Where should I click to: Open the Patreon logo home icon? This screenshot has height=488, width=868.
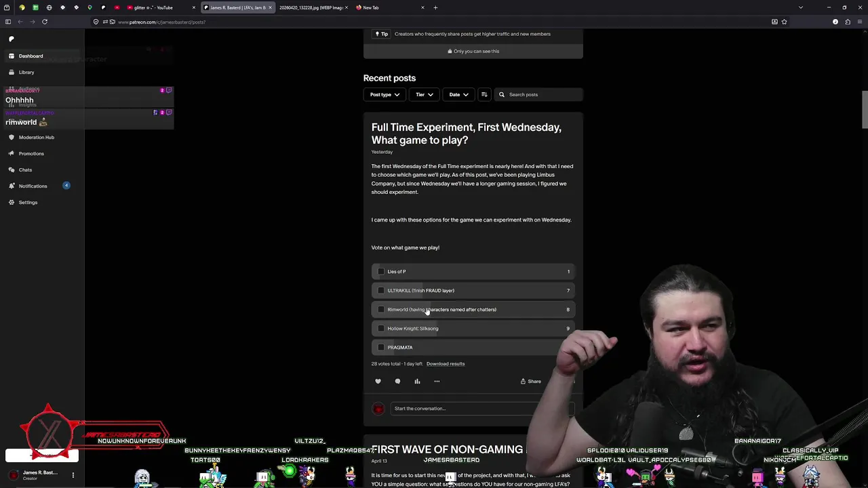[x=12, y=39]
